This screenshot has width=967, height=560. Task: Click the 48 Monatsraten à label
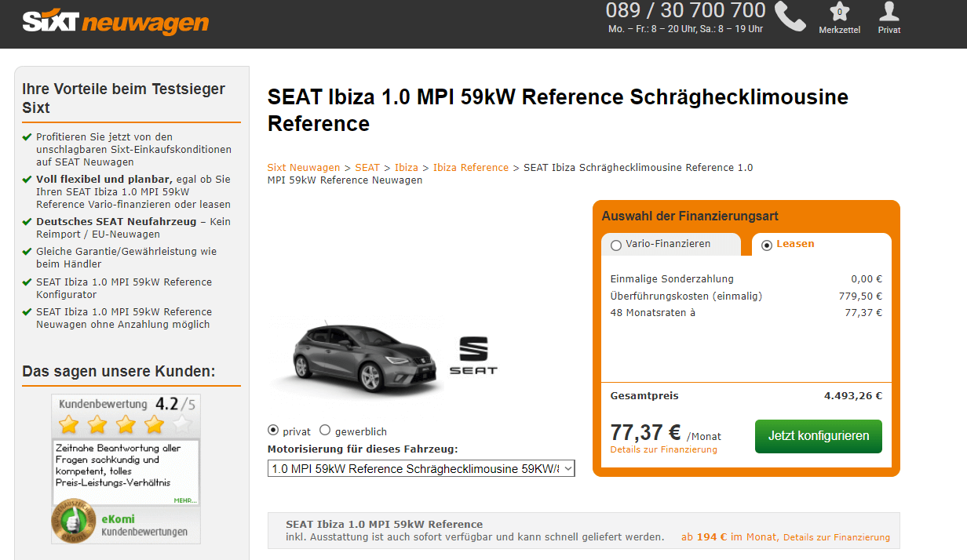pyautogui.click(x=653, y=312)
